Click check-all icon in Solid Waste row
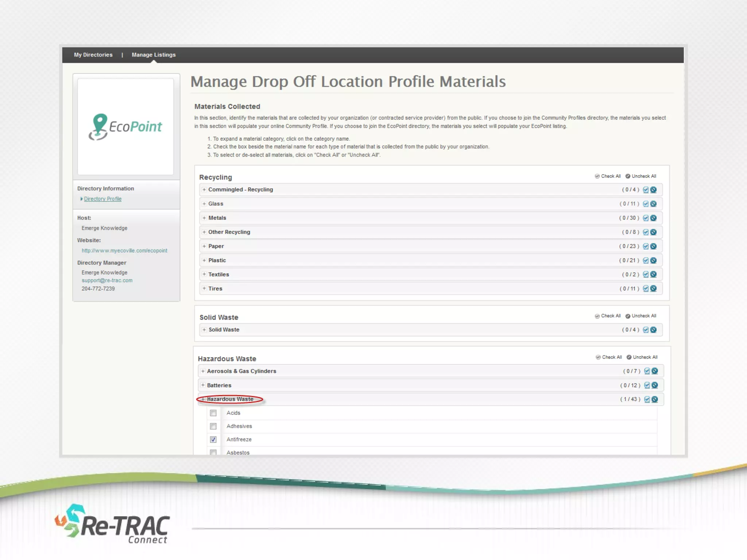 (x=646, y=330)
